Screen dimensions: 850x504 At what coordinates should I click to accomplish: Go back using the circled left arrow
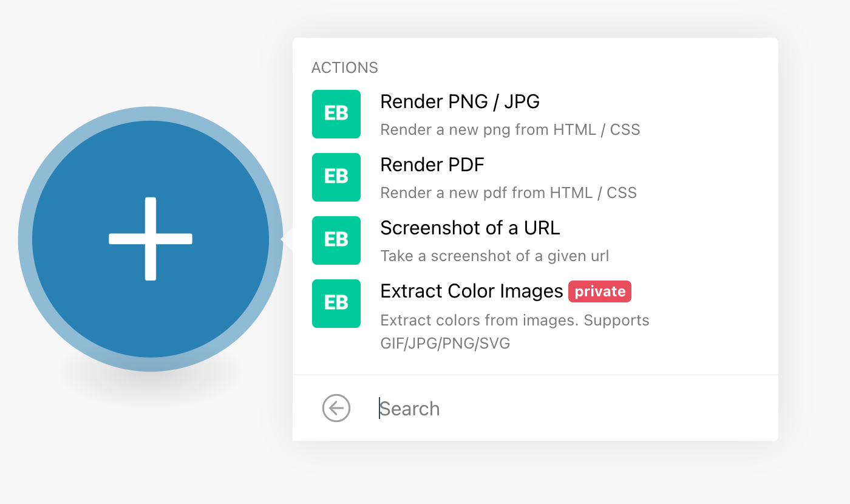point(336,408)
